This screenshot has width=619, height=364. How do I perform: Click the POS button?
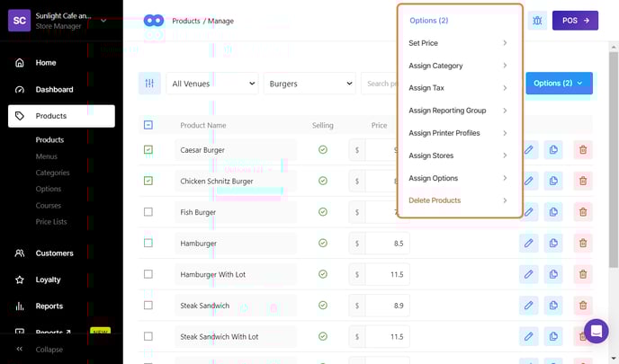(x=574, y=20)
